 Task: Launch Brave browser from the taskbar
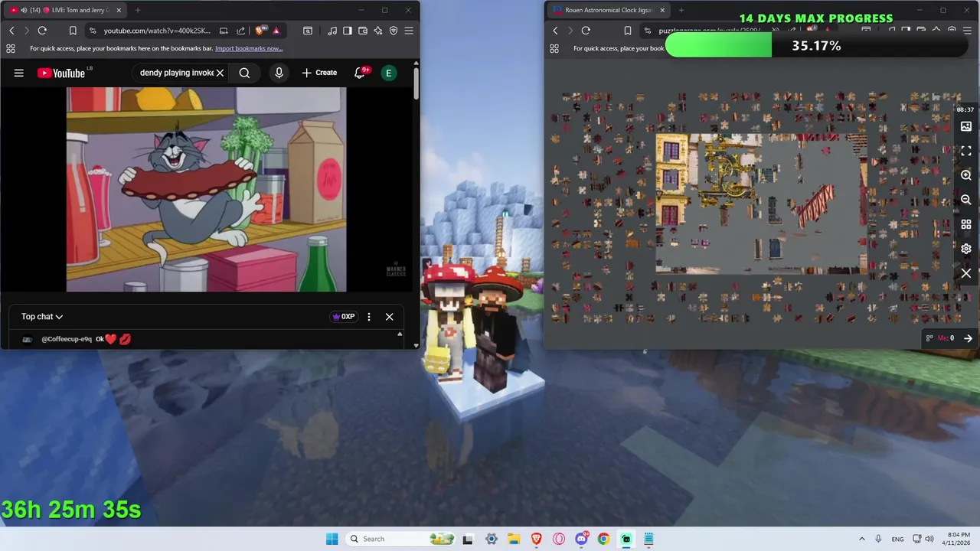click(x=536, y=539)
